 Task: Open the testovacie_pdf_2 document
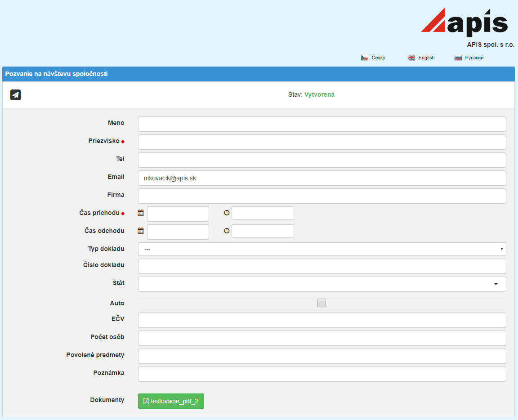pos(171,401)
